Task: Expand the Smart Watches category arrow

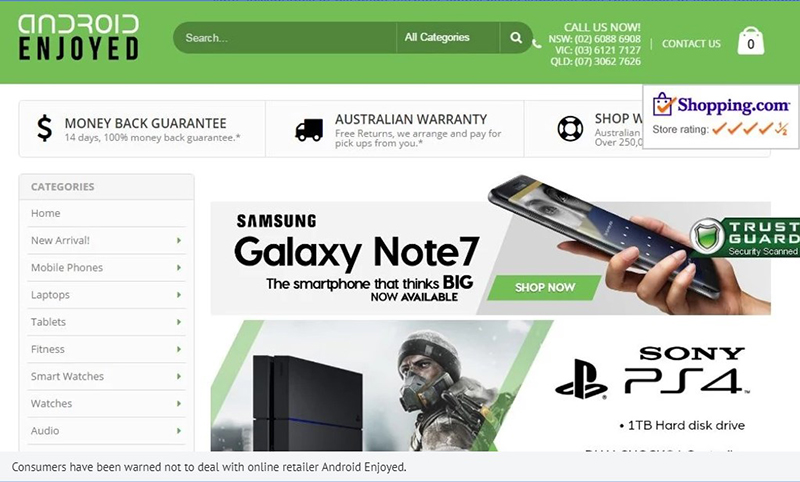Action: point(179,376)
